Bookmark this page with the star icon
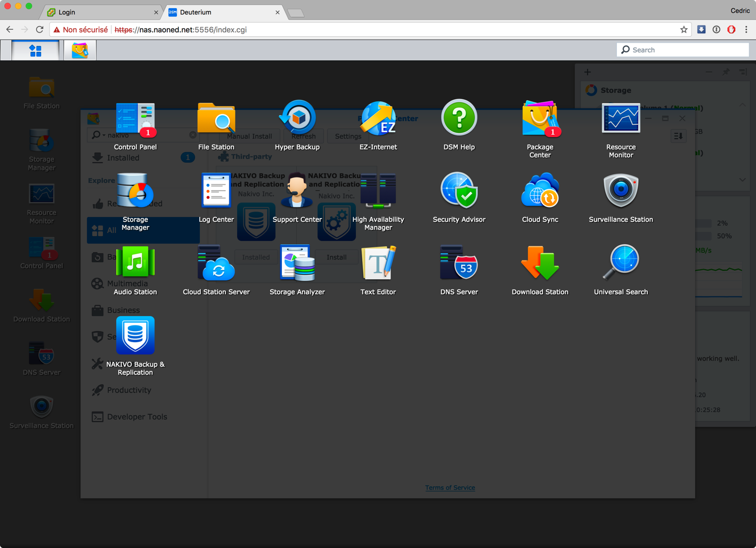 (684, 30)
